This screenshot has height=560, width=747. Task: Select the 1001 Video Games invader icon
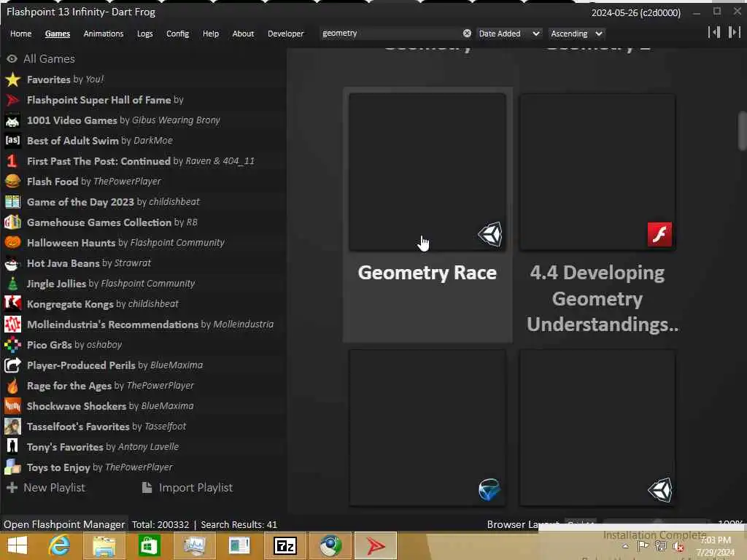[12, 120]
